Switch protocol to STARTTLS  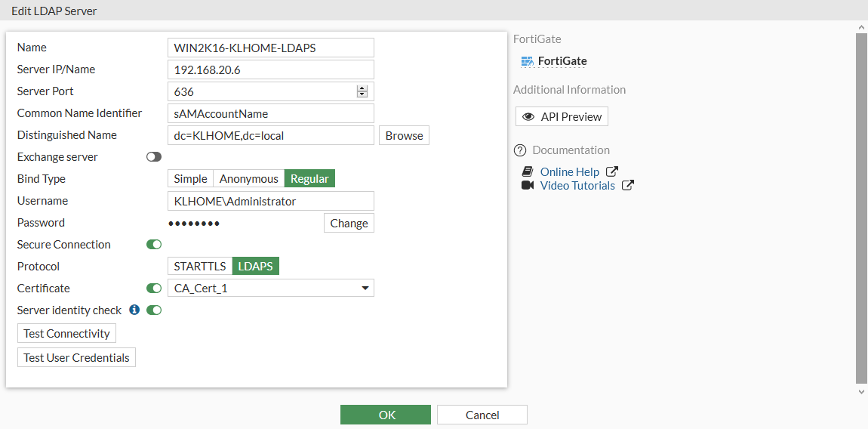[200, 267]
